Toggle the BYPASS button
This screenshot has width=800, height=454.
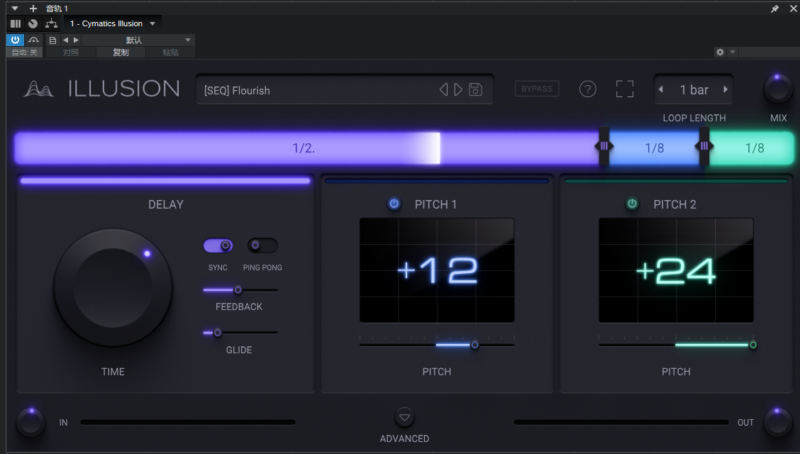click(x=537, y=89)
